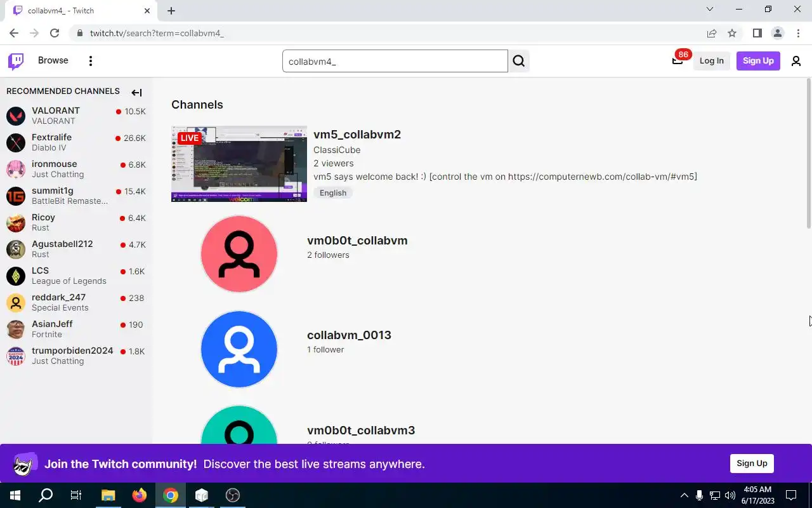Image resolution: width=812 pixels, height=508 pixels.
Task: Open the Windows notification center icon
Action: [x=791, y=495]
